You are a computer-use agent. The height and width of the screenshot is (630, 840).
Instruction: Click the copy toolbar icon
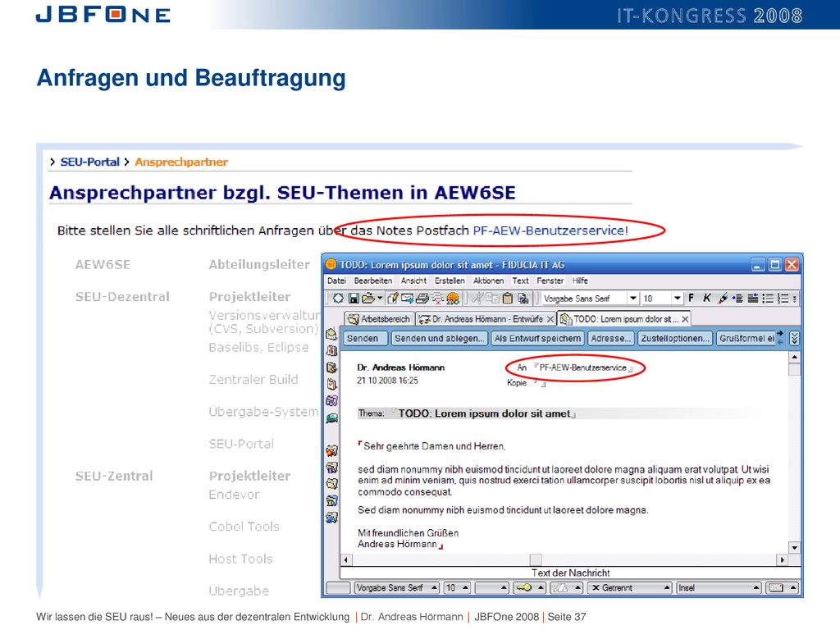(492, 299)
